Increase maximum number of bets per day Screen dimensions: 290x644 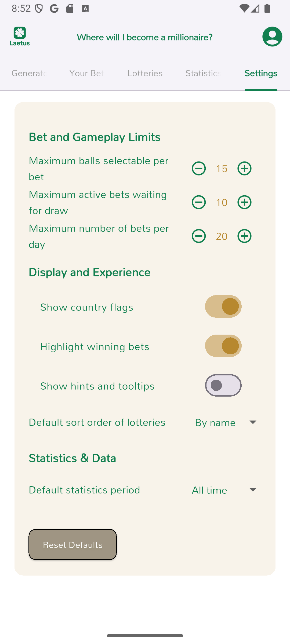pyautogui.click(x=244, y=236)
